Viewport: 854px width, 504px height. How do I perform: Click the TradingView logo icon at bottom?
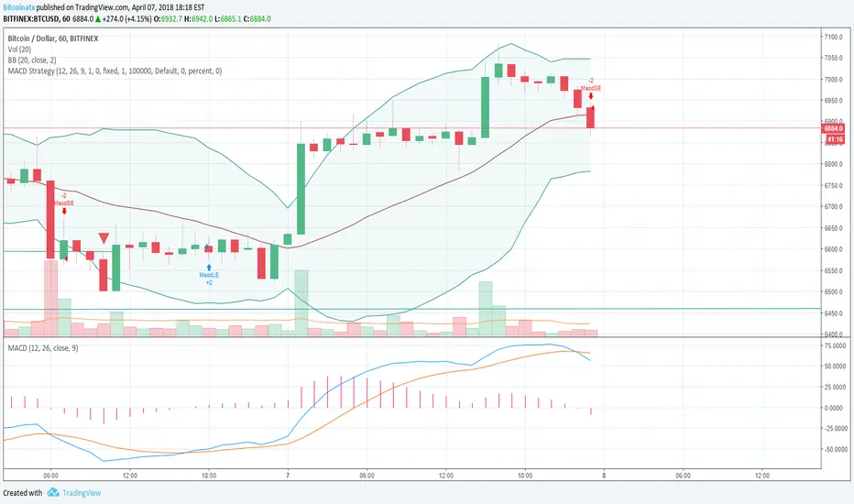coord(53,493)
